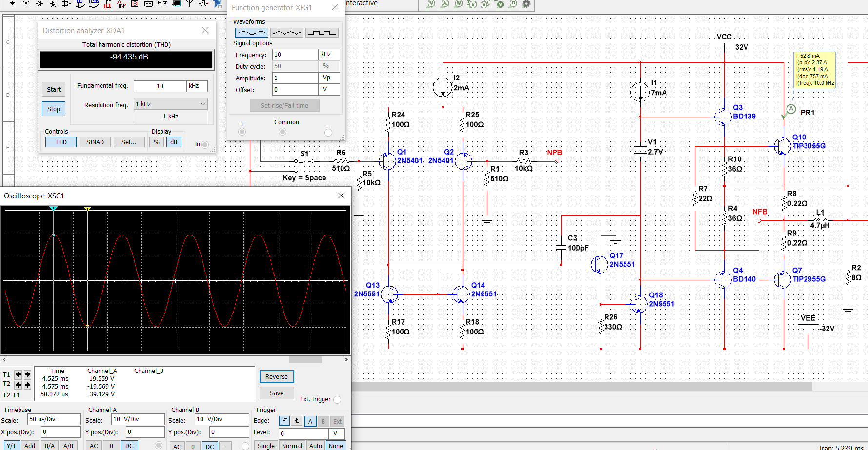Open Set... in Distortion analyzer controls
This screenshot has width=868, height=450.
click(129, 142)
